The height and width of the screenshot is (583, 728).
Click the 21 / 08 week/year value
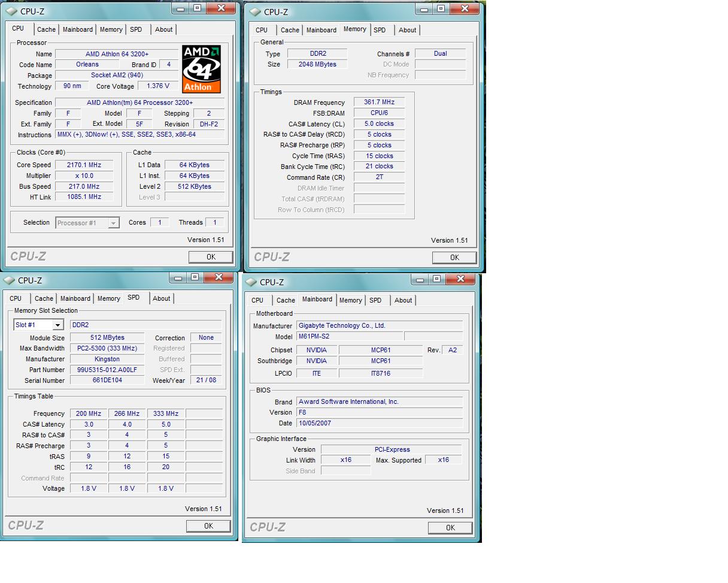pyautogui.click(x=206, y=380)
